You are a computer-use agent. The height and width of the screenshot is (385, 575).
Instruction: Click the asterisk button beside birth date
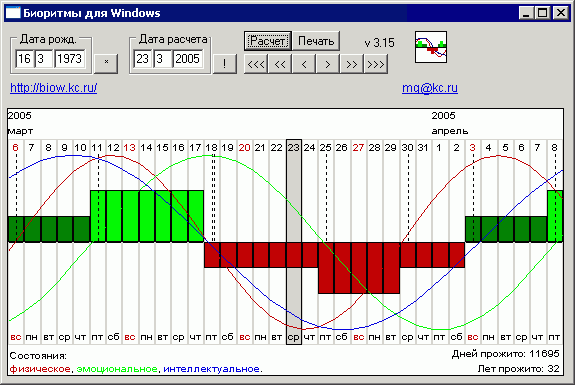106,63
